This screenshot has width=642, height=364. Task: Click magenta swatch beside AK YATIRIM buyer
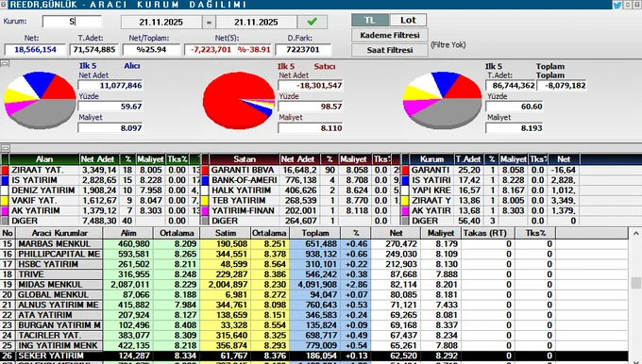(5, 210)
